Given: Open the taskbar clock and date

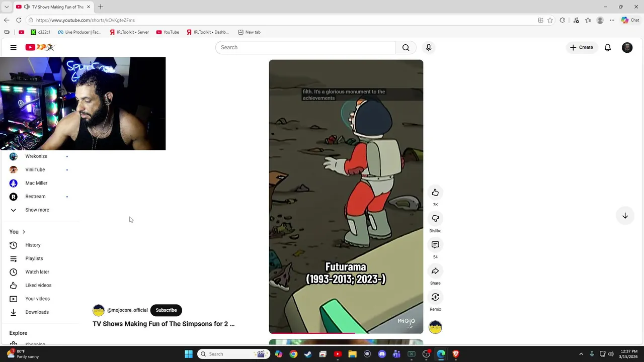Looking at the screenshot, I should (629, 354).
